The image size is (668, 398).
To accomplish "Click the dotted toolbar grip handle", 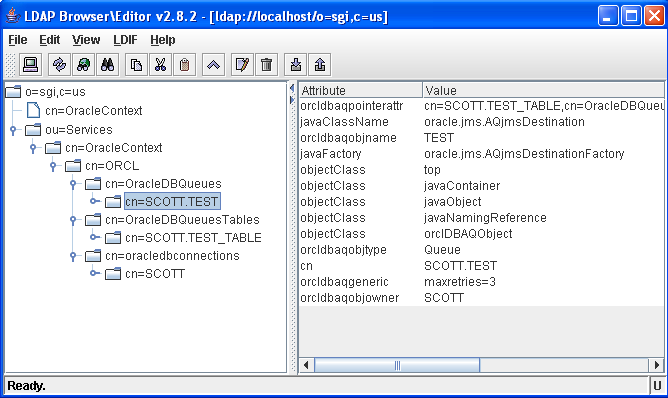I will pyautogui.click(x=10, y=65).
